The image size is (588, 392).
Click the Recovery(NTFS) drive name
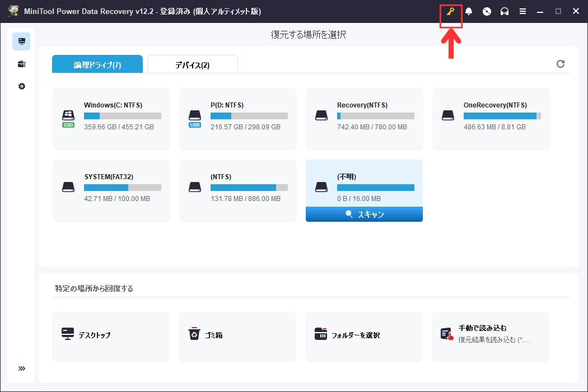click(x=362, y=105)
